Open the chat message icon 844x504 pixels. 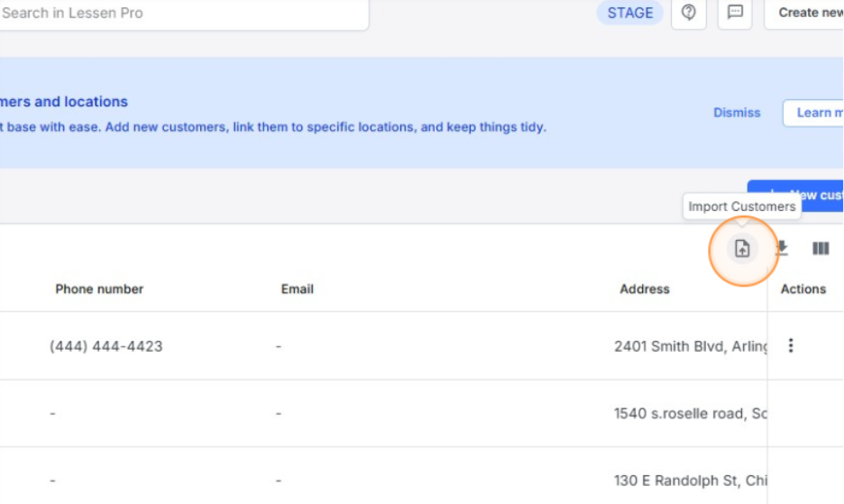click(x=735, y=13)
